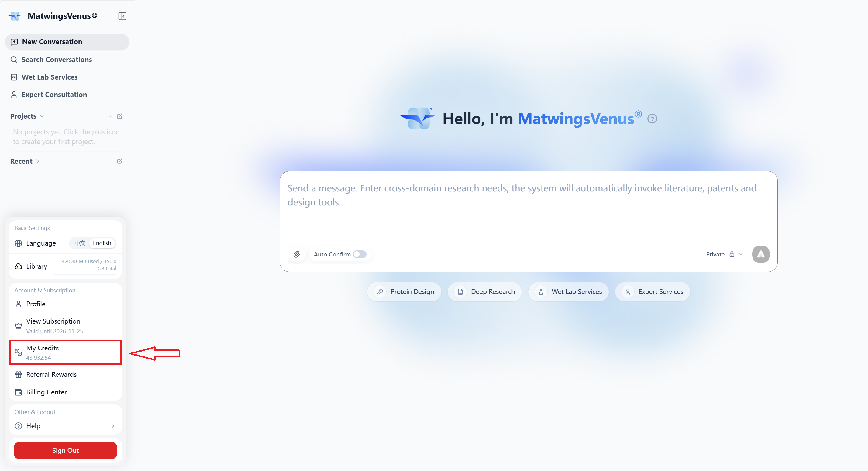Click the Search Conversations magnifier icon
This screenshot has width=868, height=471.
pos(14,60)
